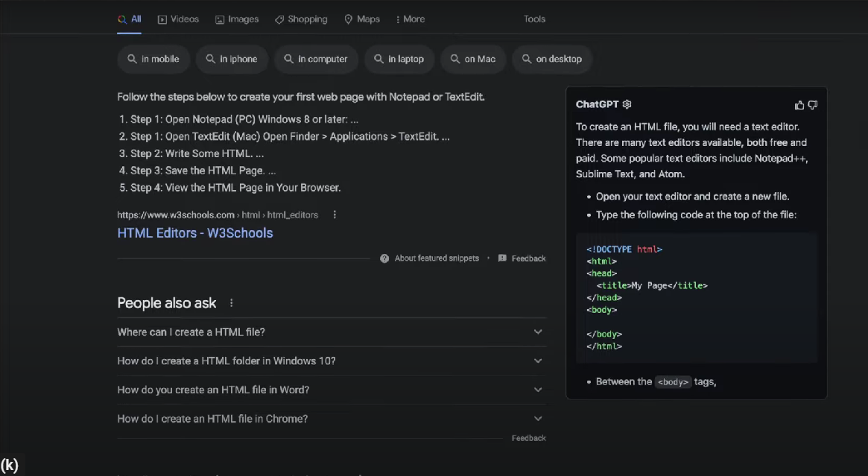
Task: Click the magnifier icon in the in mobile chip
Action: coord(132,59)
